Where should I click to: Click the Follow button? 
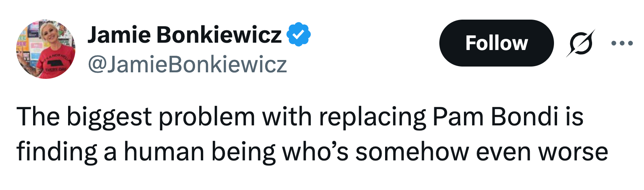tap(496, 43)
